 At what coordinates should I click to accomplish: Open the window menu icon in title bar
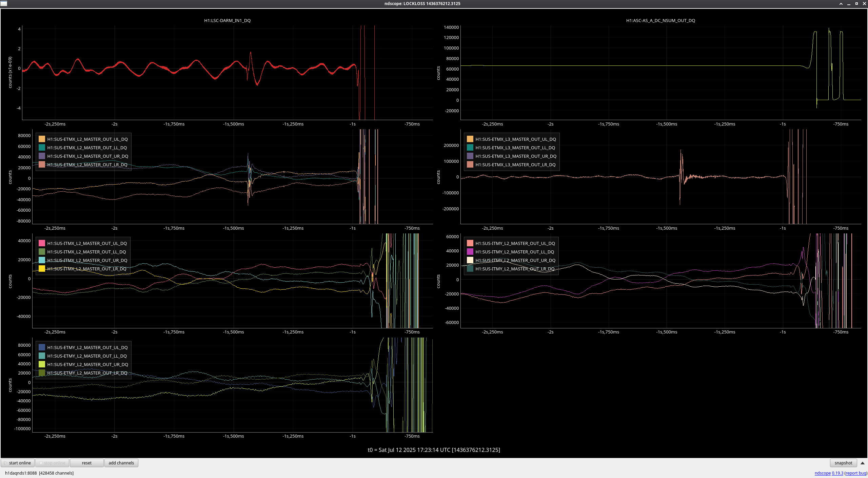point(4,4)
